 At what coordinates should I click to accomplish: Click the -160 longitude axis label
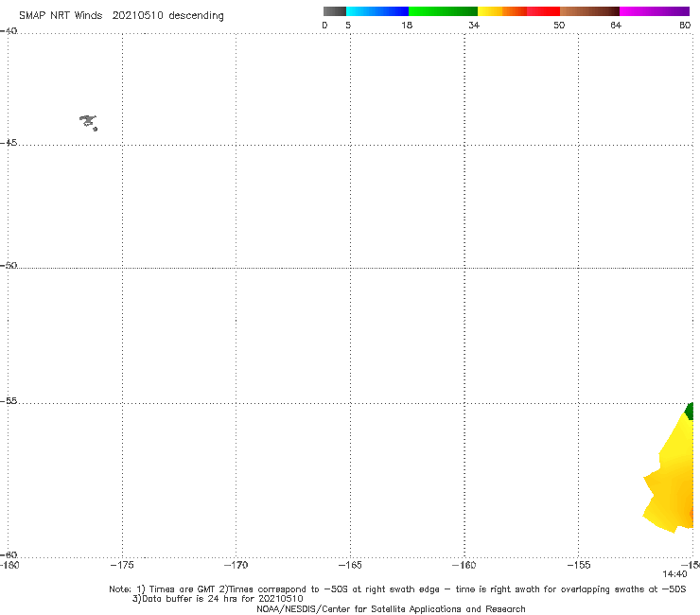click(464, 565)
